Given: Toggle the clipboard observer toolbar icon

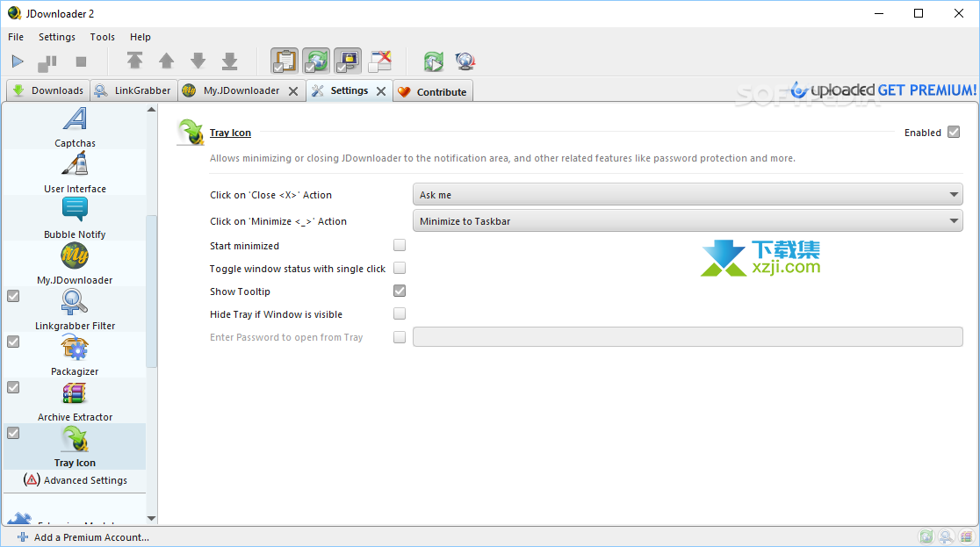Looking at the screenshot, I should tap(285, 61).
